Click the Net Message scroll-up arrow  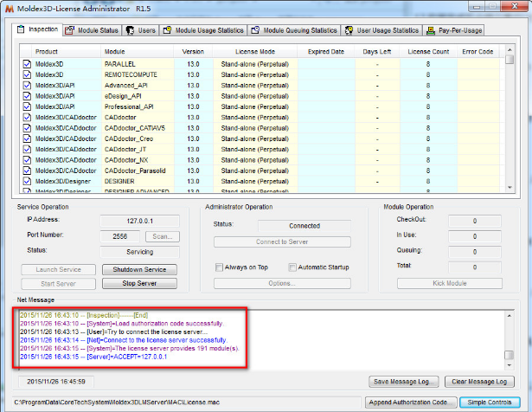(x=509, y=316)
